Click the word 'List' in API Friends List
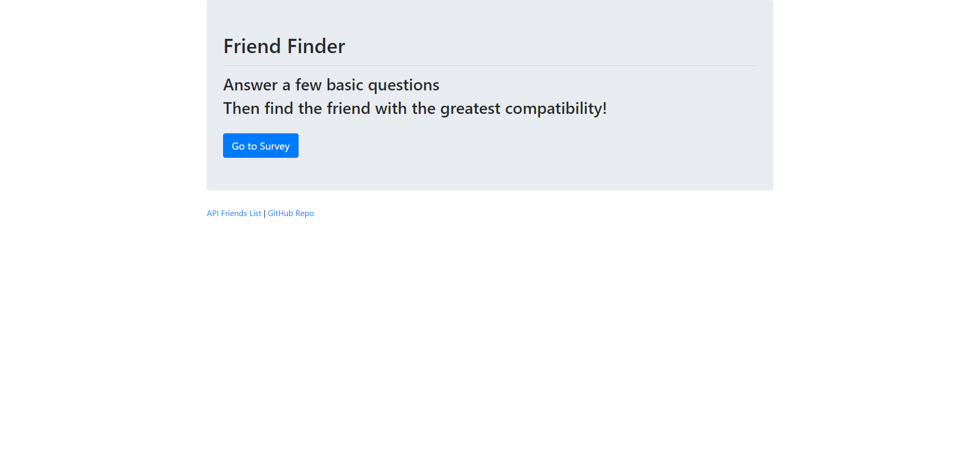This screenshot has height=454, width=980. (x=255, y=213)
